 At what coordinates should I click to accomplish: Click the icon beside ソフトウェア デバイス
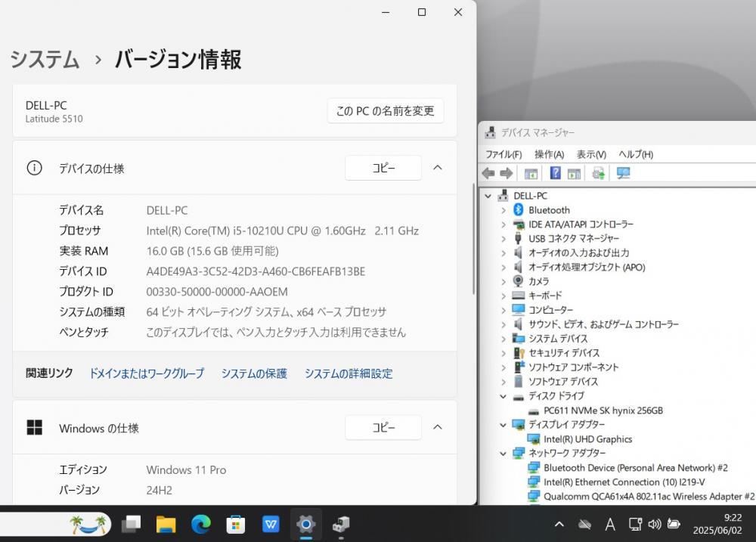tap(519, 382)
